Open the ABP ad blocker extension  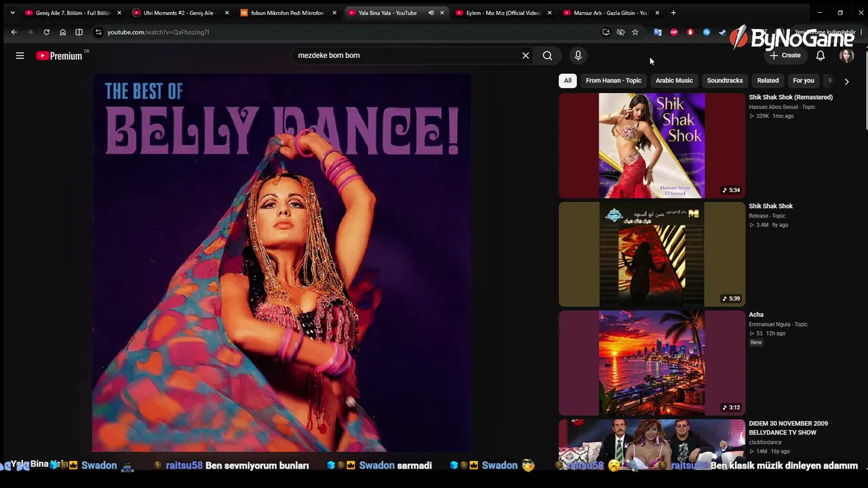tap(674, 32)
